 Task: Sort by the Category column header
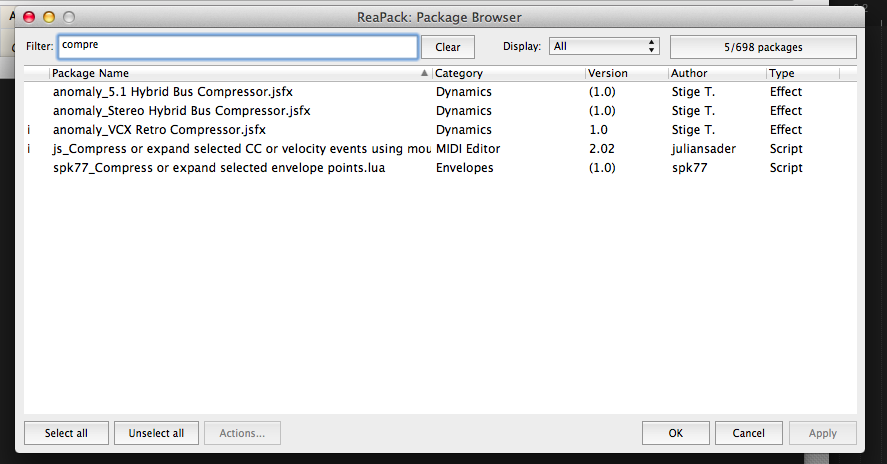pyautogui.click(x=508, y=74)
